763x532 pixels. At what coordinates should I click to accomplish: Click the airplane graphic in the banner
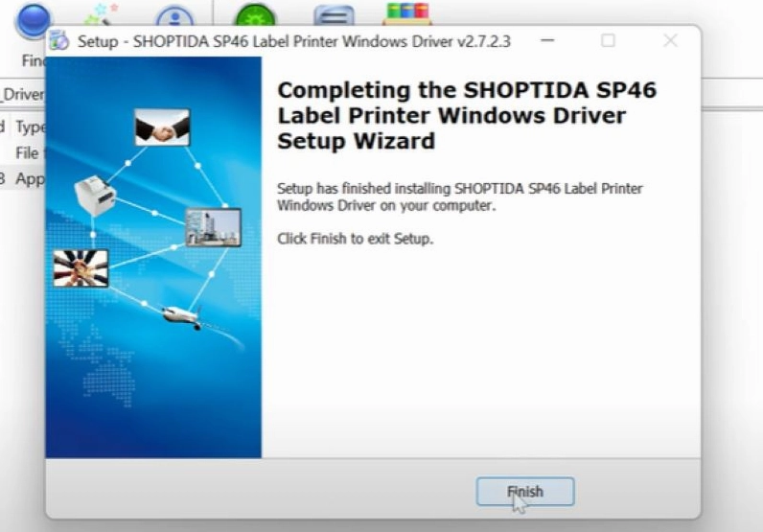pyautogui.click(x=182, y=317)
